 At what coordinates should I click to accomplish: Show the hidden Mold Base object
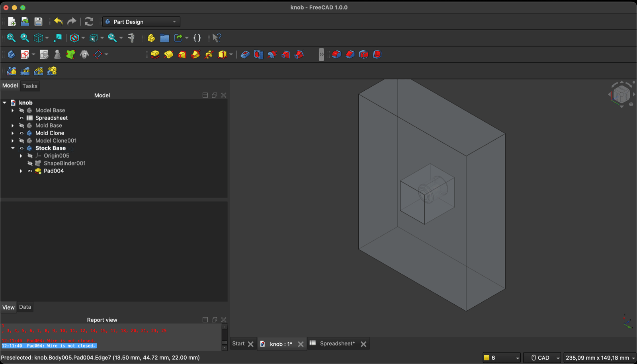pos(21,125)
